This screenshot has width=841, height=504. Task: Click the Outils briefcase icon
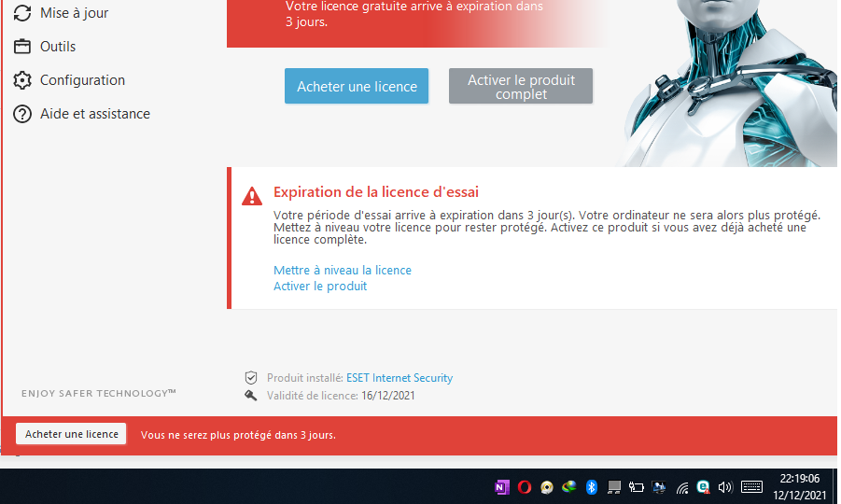click(22, 47)
